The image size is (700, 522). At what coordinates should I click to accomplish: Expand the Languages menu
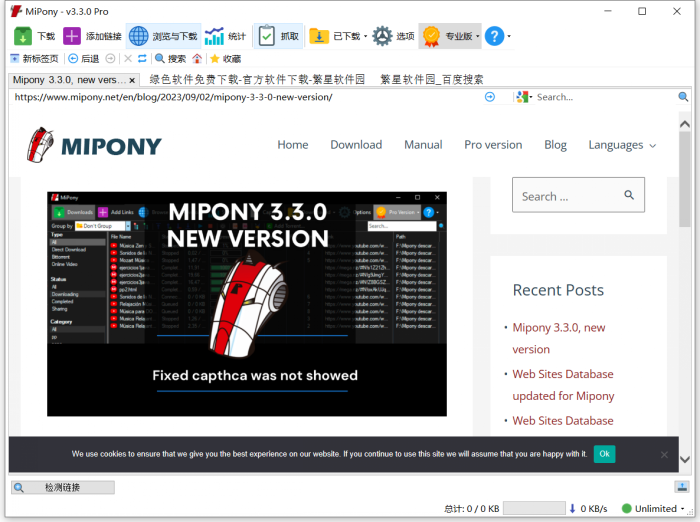click(622, 145)
